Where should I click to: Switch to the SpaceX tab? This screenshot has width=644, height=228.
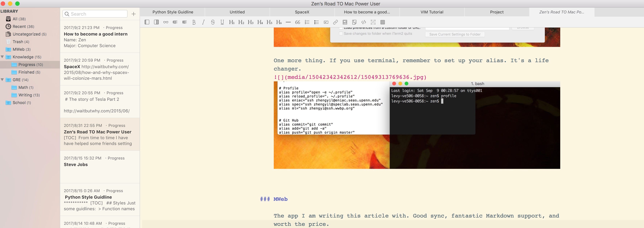[x=302, y=12]
